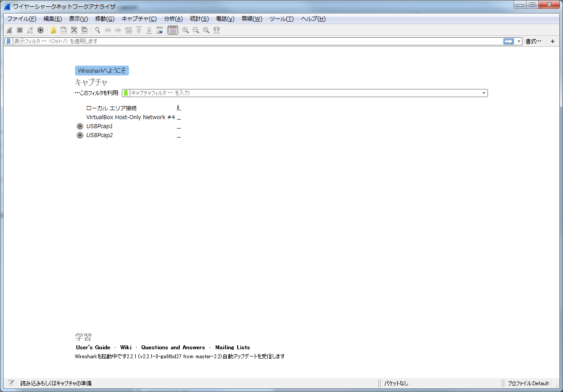The image size is (563, 392).
Task: Reload the capture file
Action: click(x=84, y=30)
